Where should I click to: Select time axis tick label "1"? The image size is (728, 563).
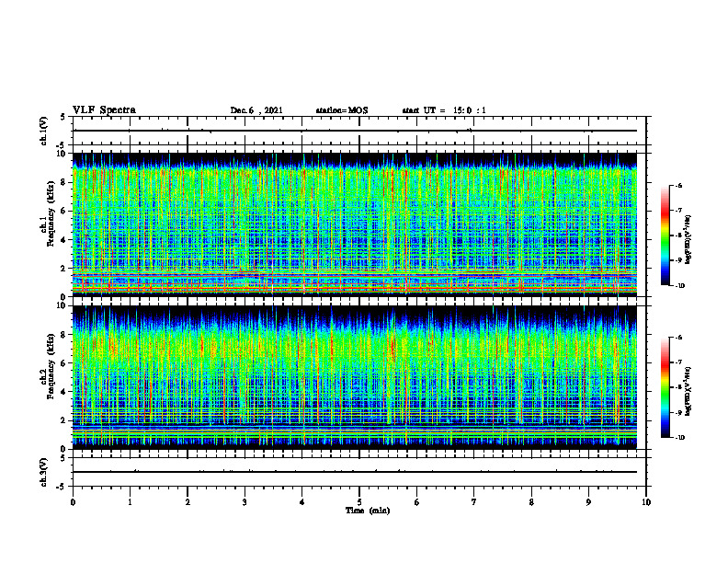[130, 502]
